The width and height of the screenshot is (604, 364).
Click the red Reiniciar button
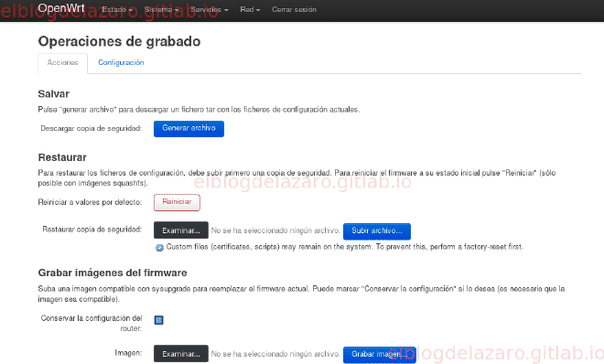(177, 202)
